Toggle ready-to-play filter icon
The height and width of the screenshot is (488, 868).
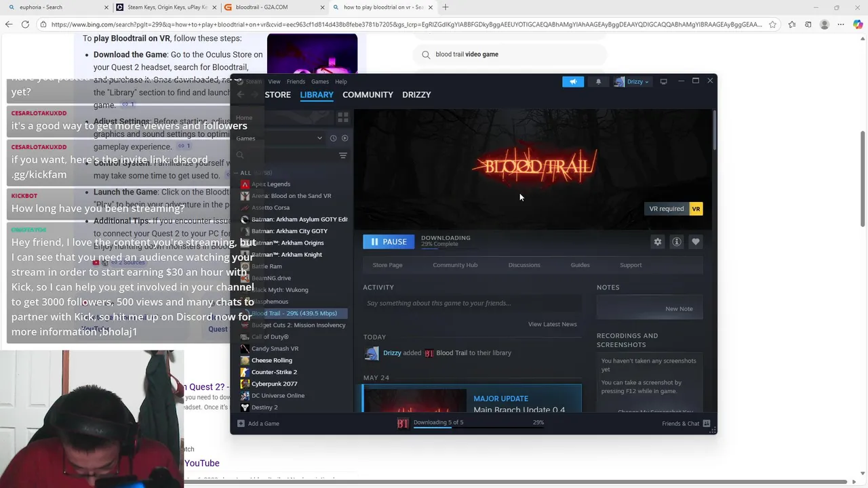(x=344, y=138)
